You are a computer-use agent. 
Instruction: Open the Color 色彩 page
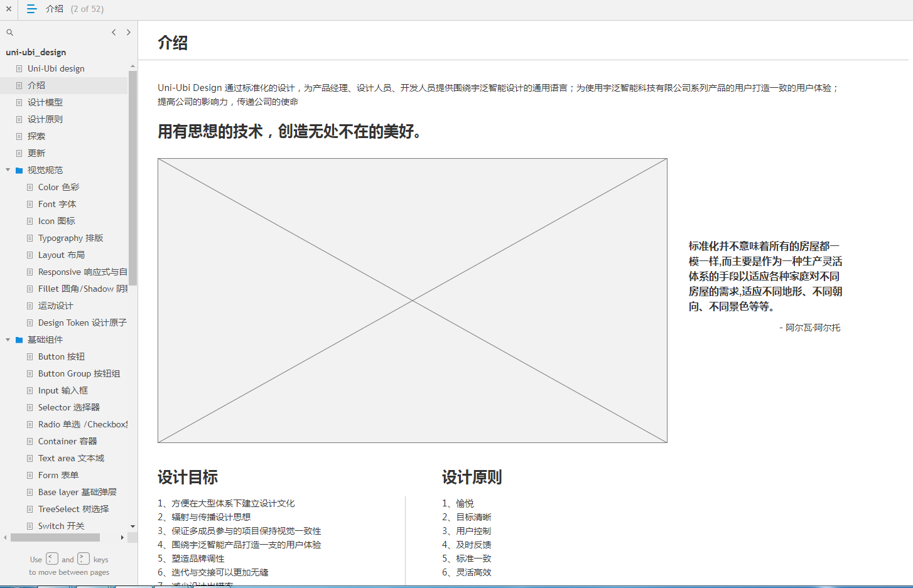tap(58, 187)
